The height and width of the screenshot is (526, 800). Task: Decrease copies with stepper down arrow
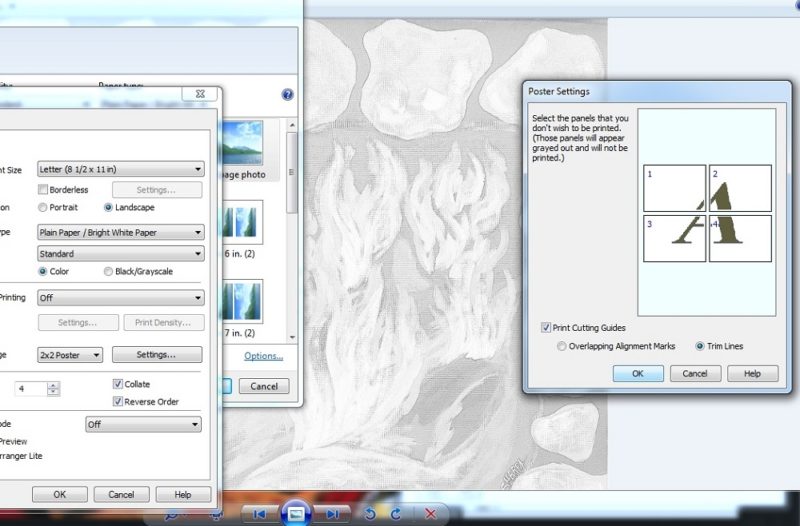click(53, 392)
